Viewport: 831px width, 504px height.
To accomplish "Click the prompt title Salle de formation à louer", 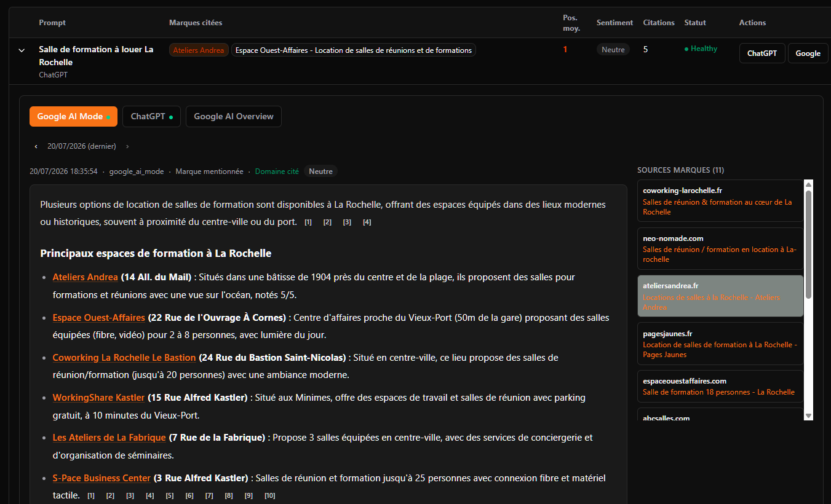I will tap(96, 55).
